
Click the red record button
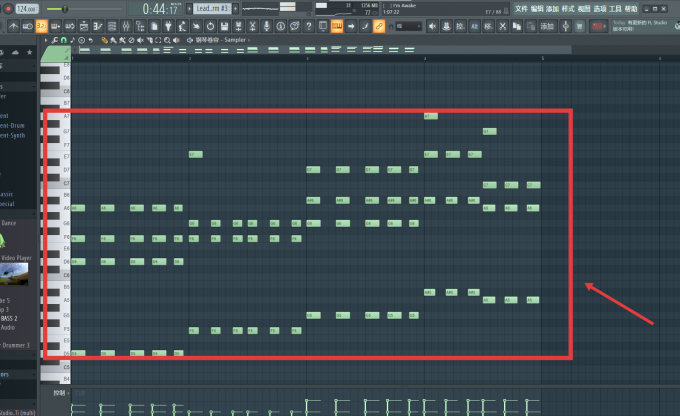(x=8, y=9)
